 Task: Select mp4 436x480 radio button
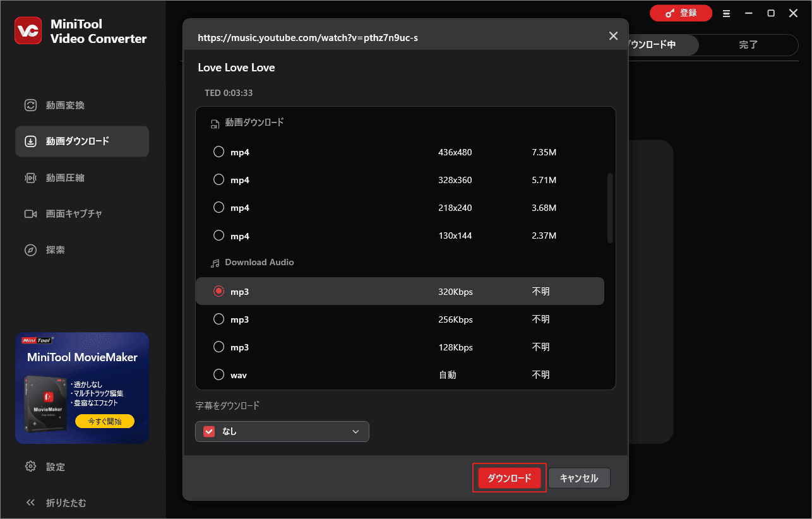point(219,152)
